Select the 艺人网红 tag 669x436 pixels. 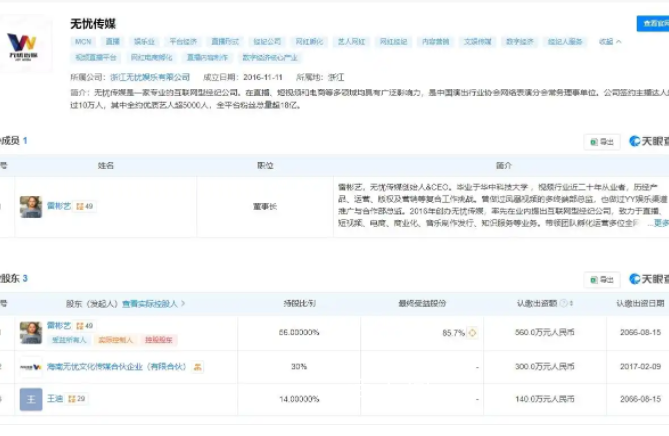(351, 41)
